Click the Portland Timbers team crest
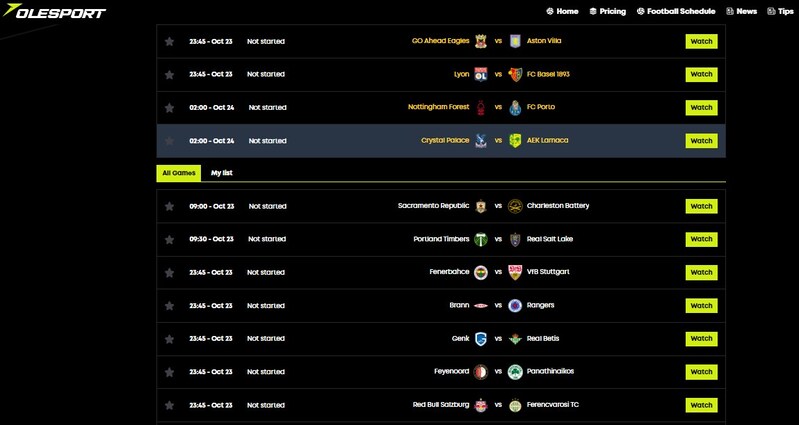This screenshot has height=425, width=799. (480, 239)
